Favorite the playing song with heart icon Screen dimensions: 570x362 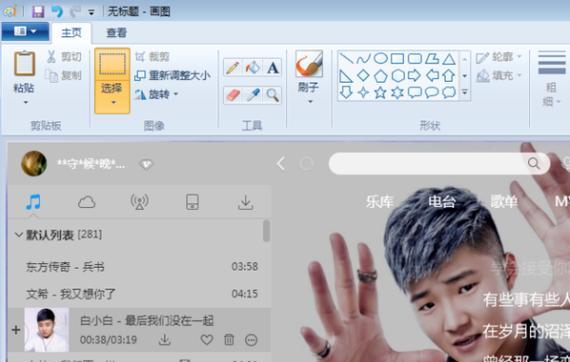(x=207, y=340)
